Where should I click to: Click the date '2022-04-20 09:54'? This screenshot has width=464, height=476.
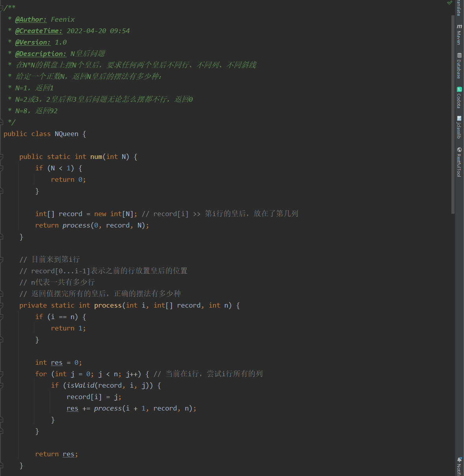[x=98, y=31]
